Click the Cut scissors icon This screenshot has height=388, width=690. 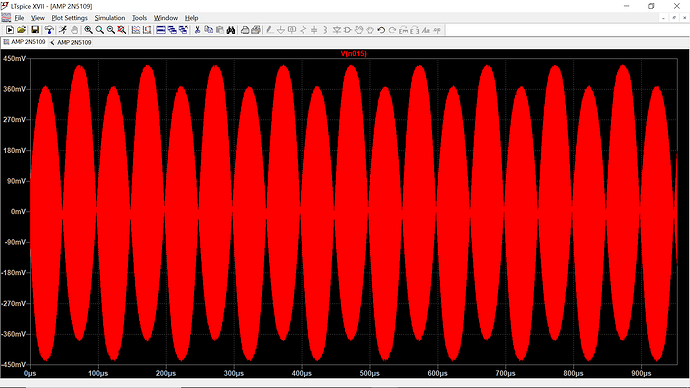198,30
